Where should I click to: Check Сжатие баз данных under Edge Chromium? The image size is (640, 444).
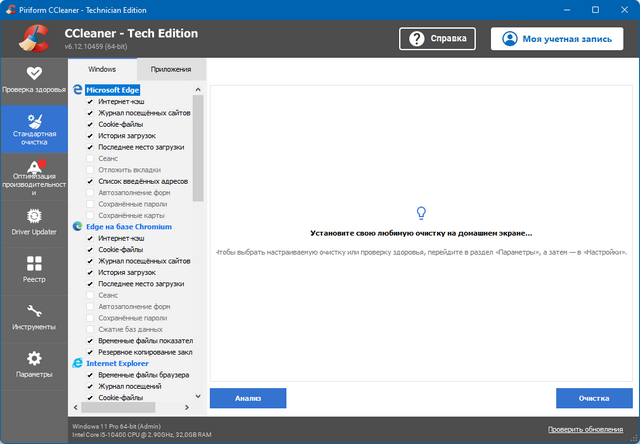tap(90, 329)
